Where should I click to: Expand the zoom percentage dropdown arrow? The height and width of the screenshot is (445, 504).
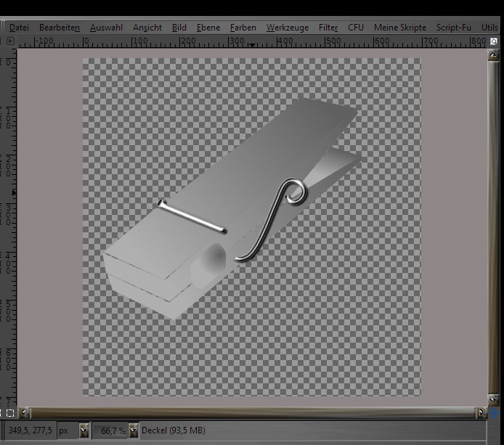click(133, 430)
